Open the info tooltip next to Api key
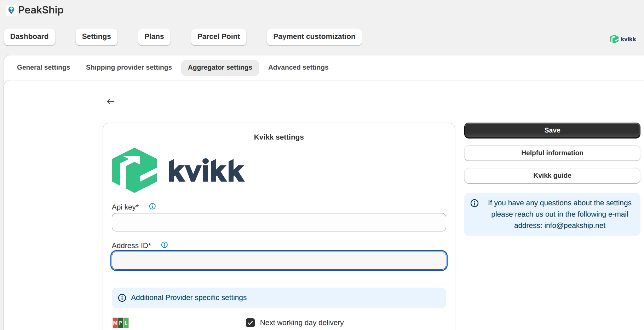Viewport: 644px width, 330px height. point(152,206)
